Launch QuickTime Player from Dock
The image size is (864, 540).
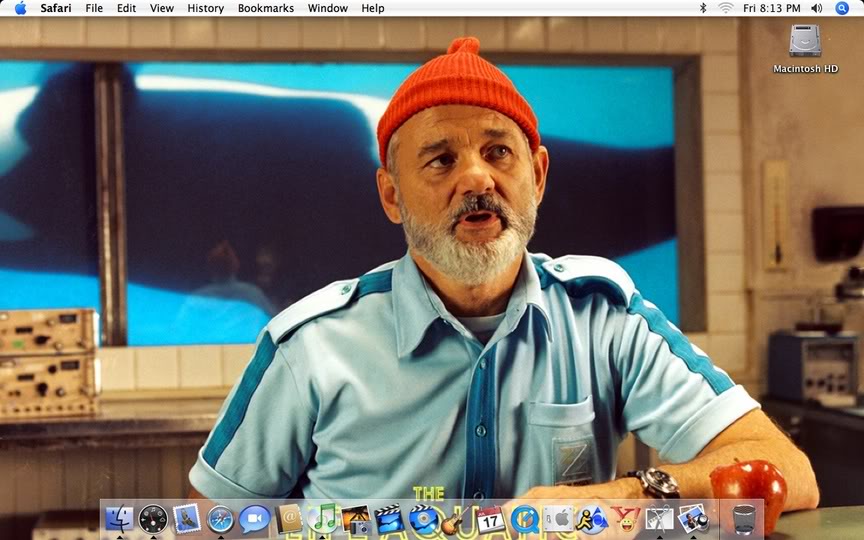point(525,519)
